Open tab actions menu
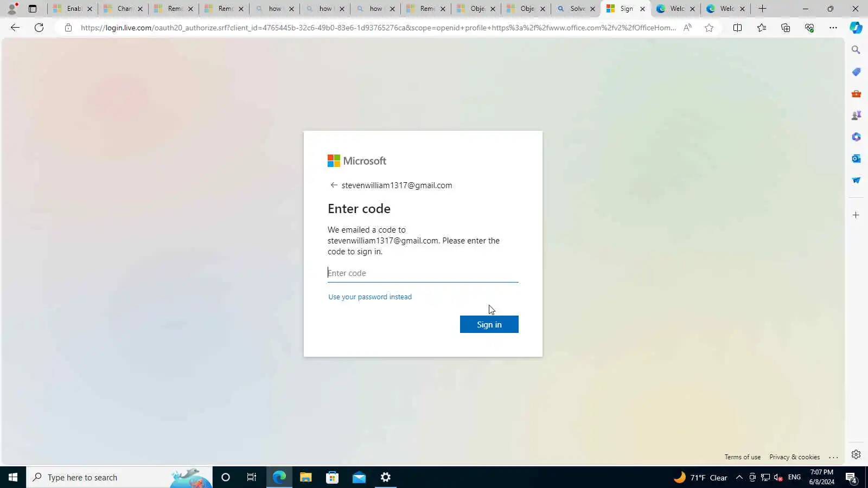The width and height of the screenshot is (868, 488). (33, 9)
